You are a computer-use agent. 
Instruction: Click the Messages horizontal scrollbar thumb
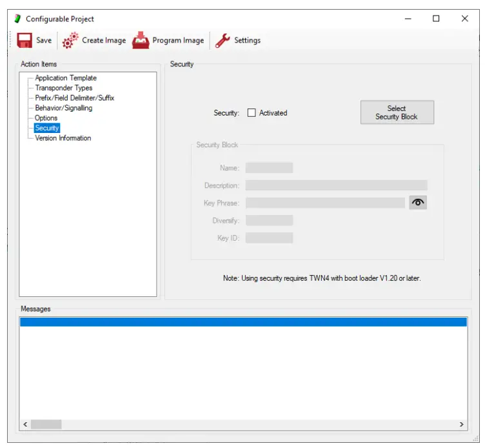(46, 425)
